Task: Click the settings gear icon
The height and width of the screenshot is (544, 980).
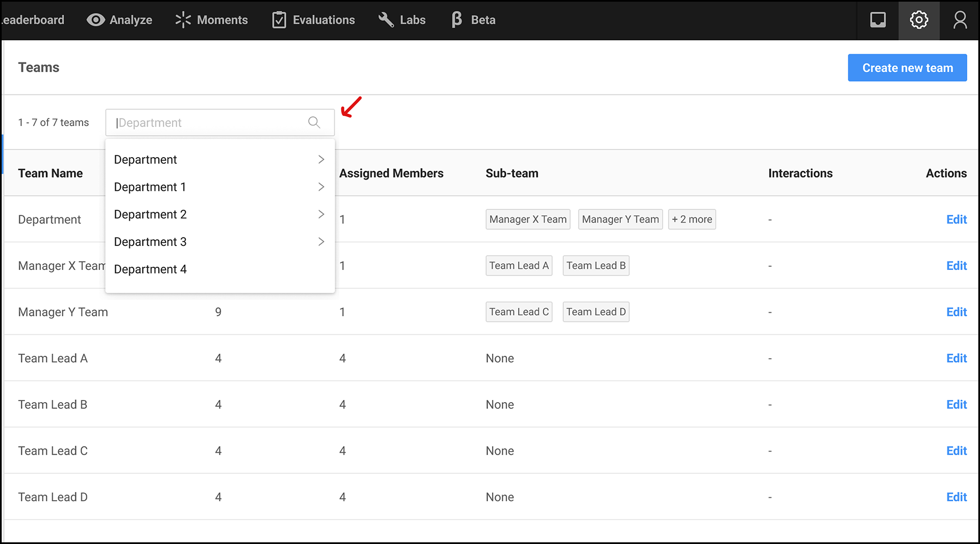Action: [919, 20]
